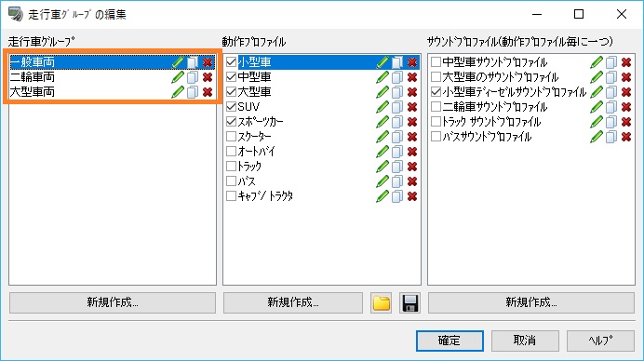Save motion profiles with floppy disk icon
This screenshot has width=644, height=361.
click(x=409, y=303)
